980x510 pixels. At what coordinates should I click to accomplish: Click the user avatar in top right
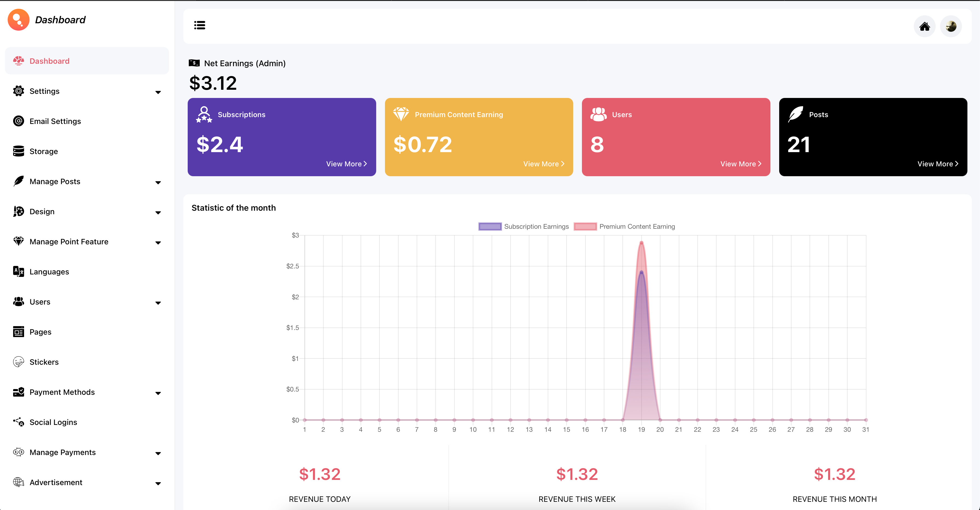tap(951, 26)
